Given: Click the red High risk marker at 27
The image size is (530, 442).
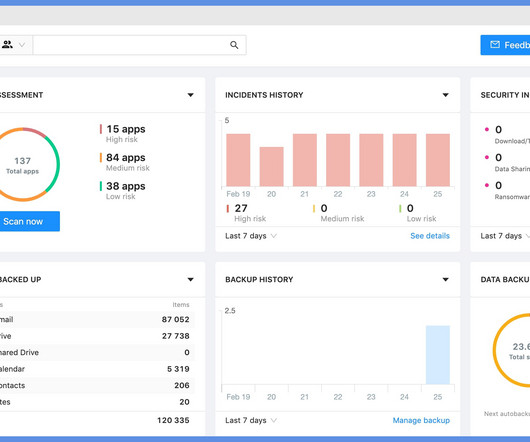Looking at the screenshot, I should tap(227, 208).
